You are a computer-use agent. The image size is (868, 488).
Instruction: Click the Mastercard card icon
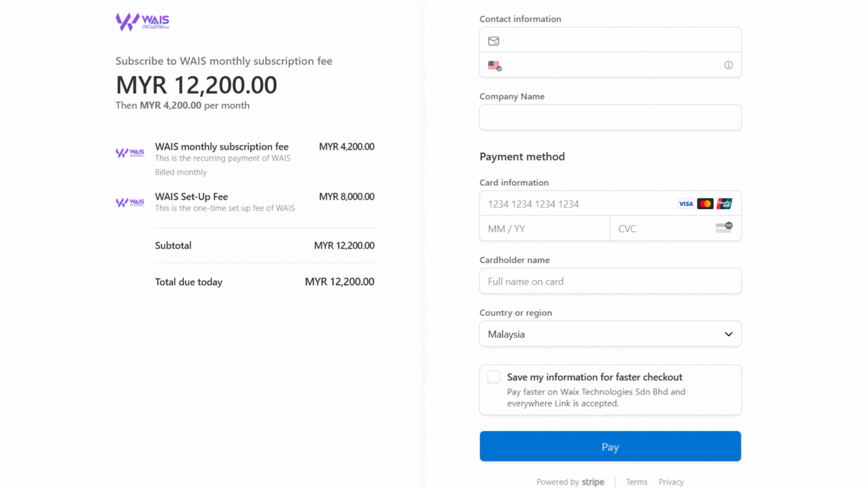[705, 204]
